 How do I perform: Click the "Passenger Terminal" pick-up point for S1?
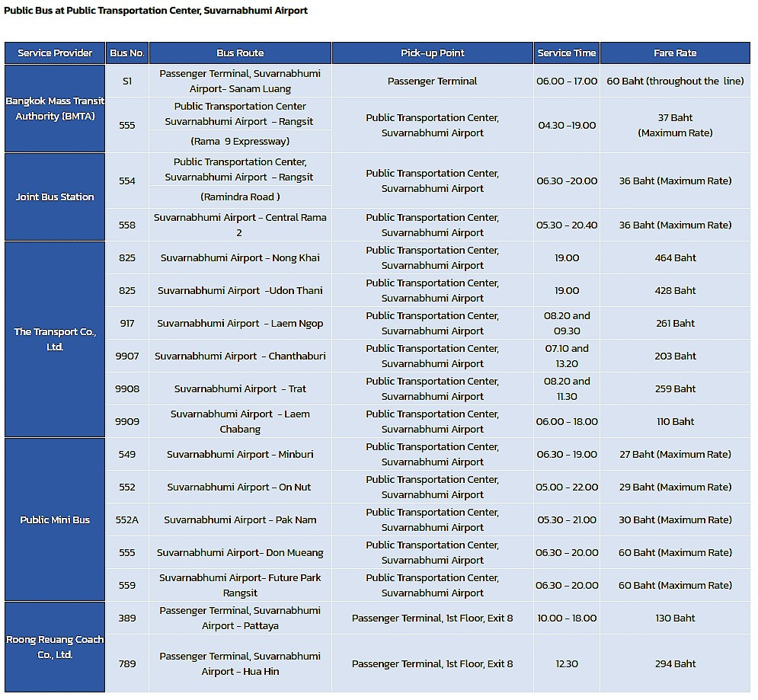tap(433, 82)
